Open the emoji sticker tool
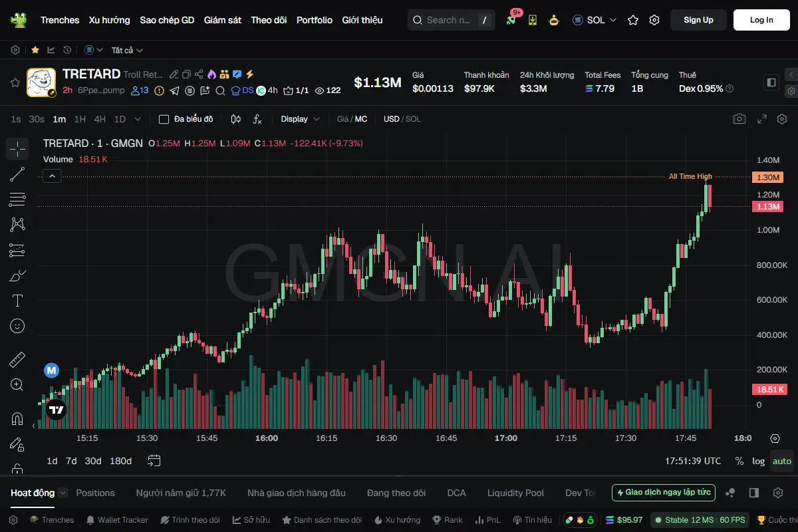 (17, 326)
